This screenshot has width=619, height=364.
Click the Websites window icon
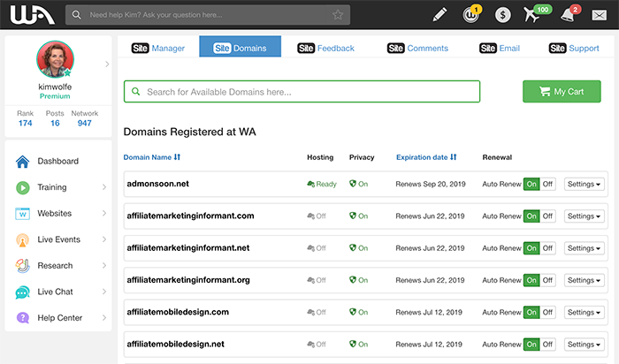click(22, 214)
